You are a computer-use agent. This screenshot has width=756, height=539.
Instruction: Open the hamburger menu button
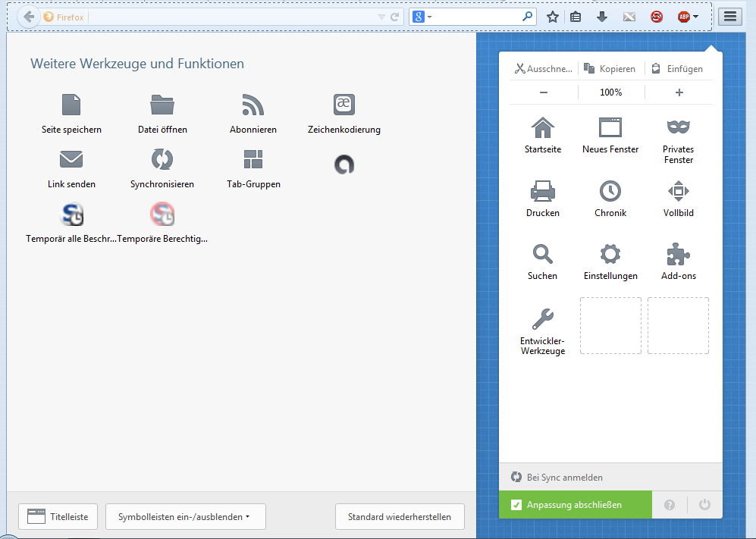click(730, 17)
